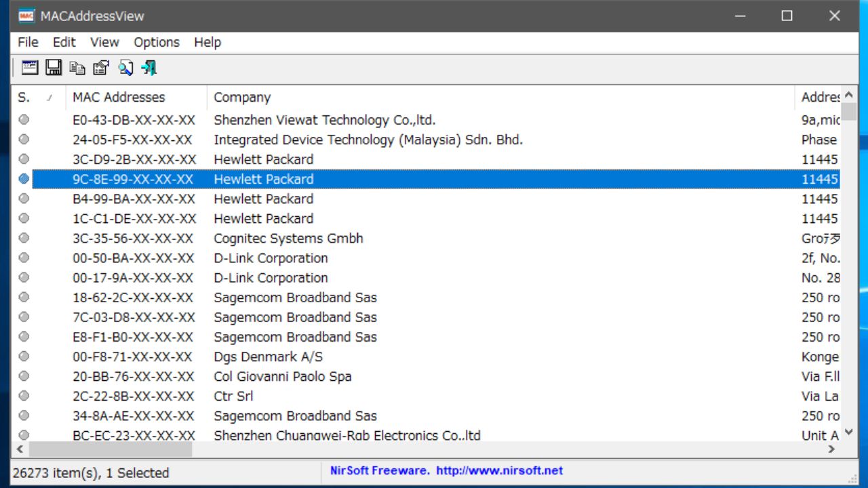Select MAC cell E0-43-DB-XX-XX-XX
Image resolution: width=868 pixels, height=488 pixels.
coord(134,120)
